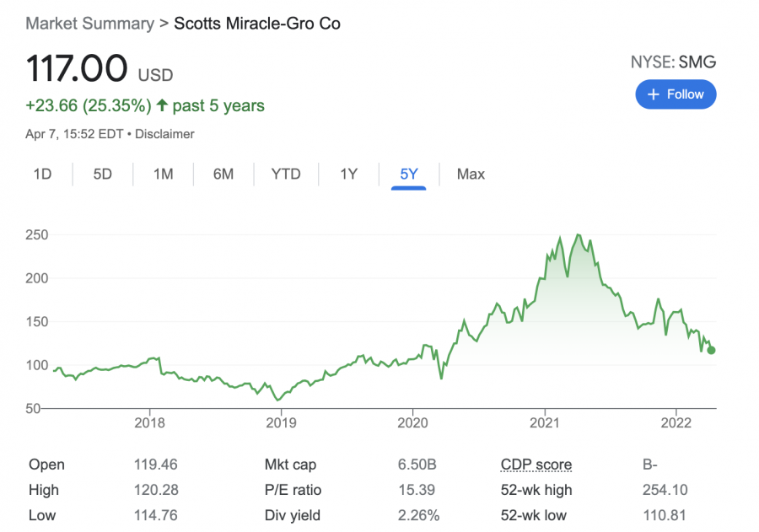This screenshot has width=759, height=532.
Task: Click the 52-wk high value 254.10
Action: 665,490
